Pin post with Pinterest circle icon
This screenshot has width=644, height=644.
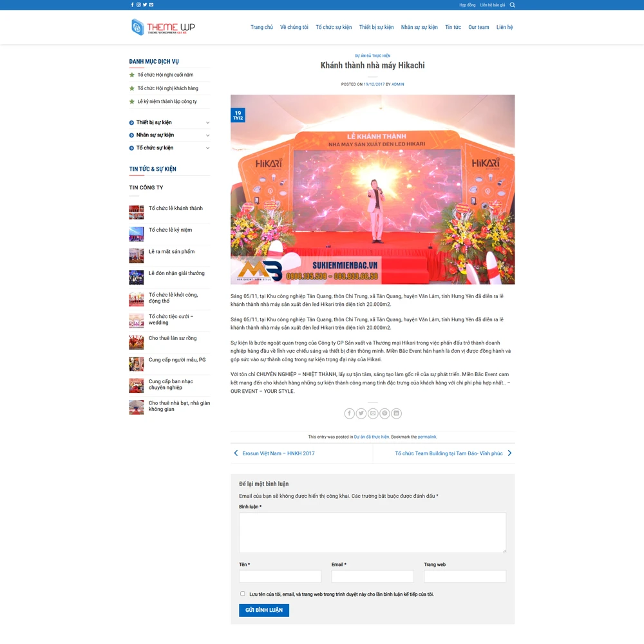click(384, 413)
